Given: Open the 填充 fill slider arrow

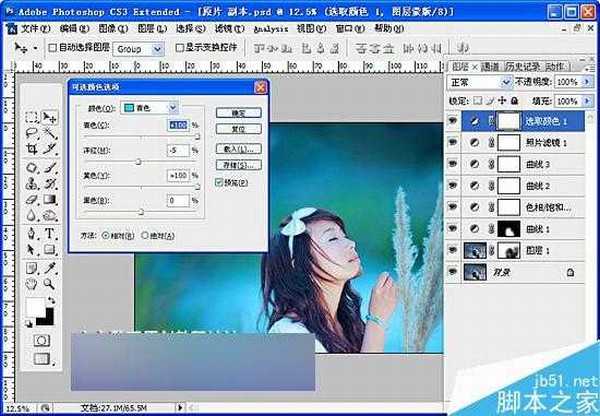Looking at the screenshot, I should click(587, 101).
